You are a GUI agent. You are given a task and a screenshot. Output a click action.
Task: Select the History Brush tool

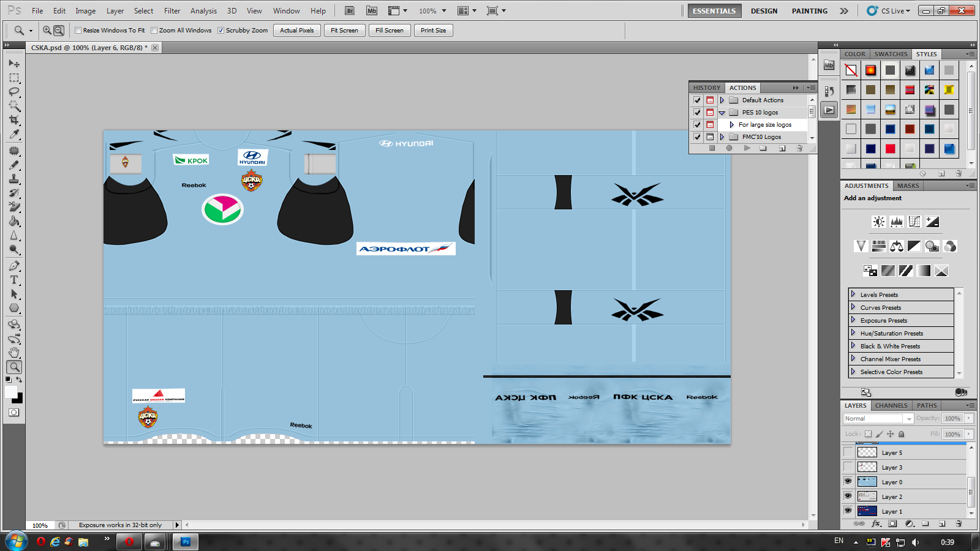(14, 193)
